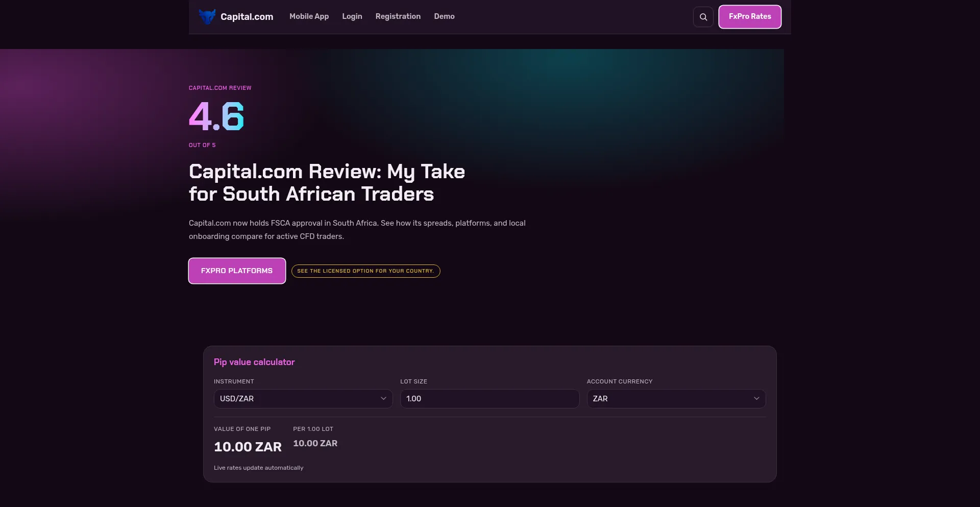Click the 'OUT OF 5' label

point(202,145)
